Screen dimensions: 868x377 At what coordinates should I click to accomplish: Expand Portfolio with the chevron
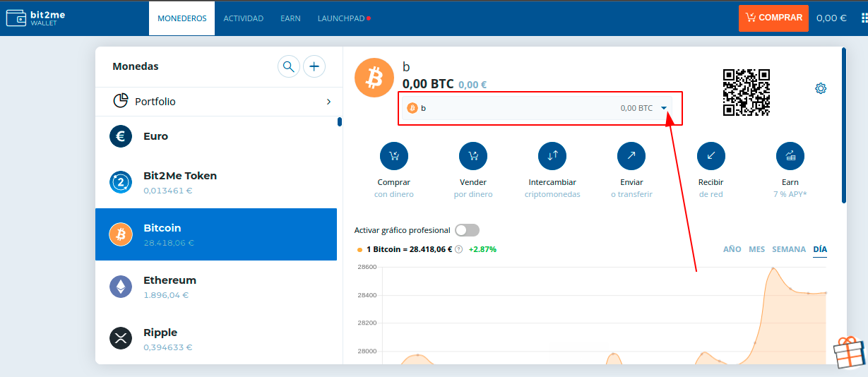(329, 102)
